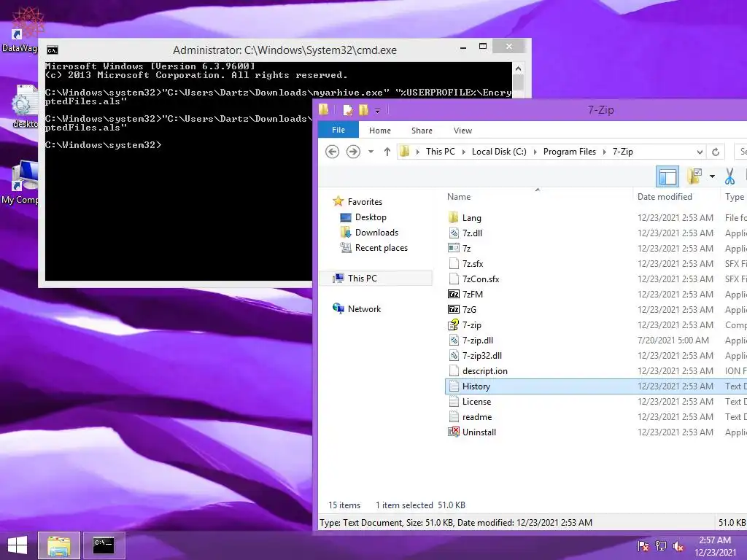
Task: Open File Explorer from the taskbar
Action: point(58,545)
